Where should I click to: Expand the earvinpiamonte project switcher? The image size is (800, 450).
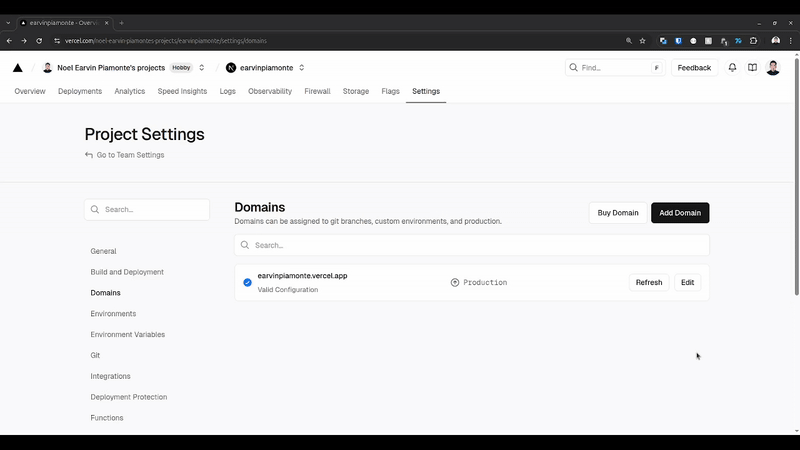click(x=302, y=68)
